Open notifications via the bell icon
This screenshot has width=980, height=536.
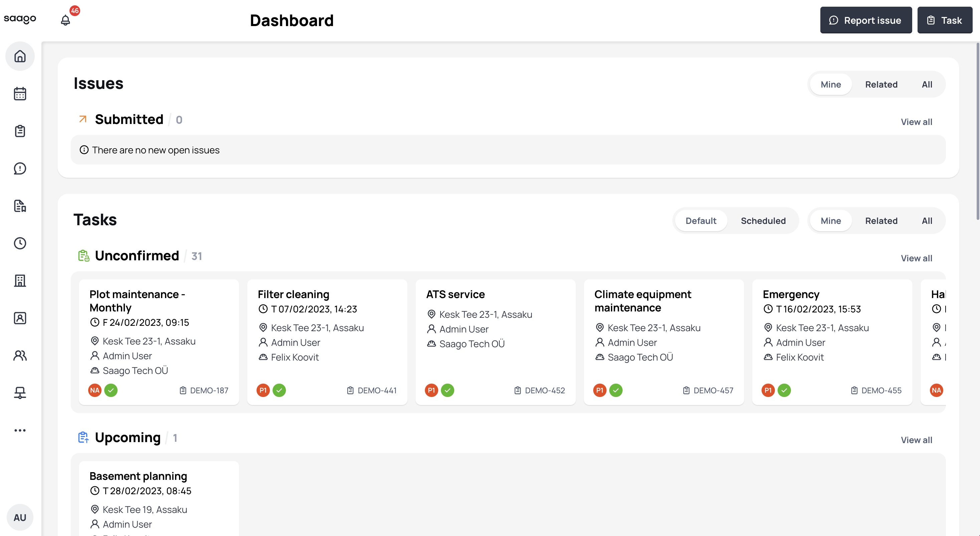point(65,20)
